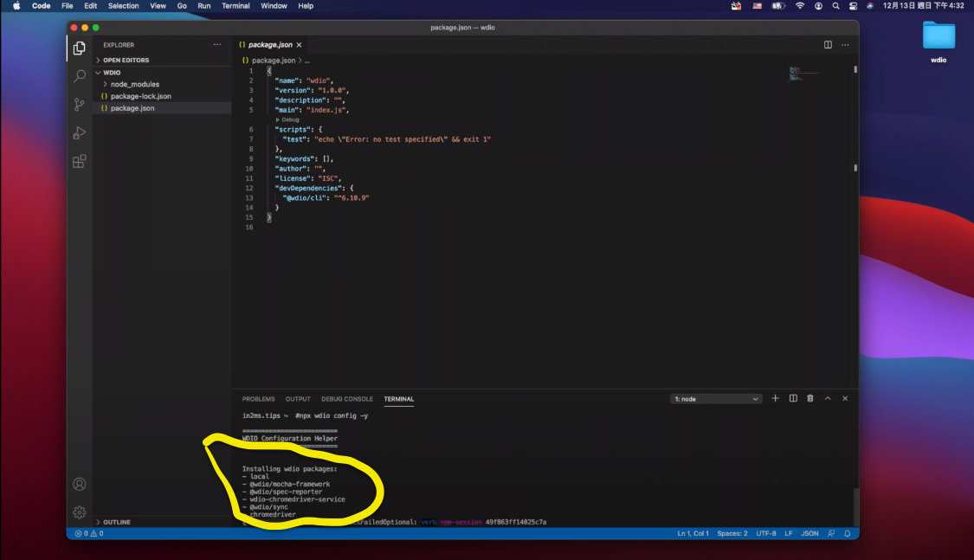
Task: Open the Go menu
Action: click(182, 5)
